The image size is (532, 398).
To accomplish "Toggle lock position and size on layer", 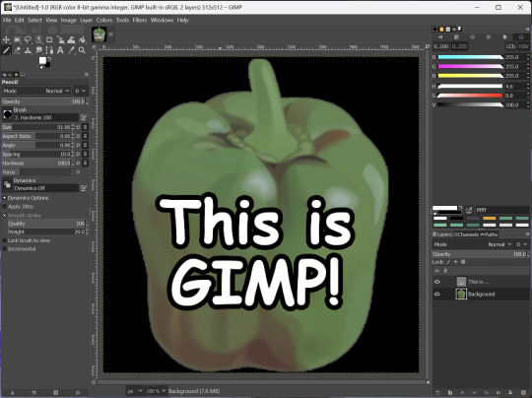I will (x=455, y=262).
